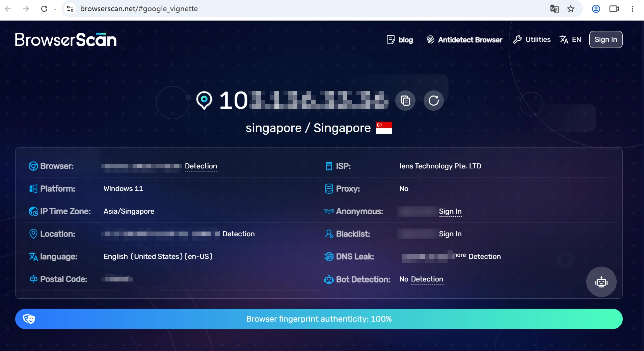The width and height of the screenshot is (644, 351).
Task: Click the Proxy value 'No'
Action: [x=404, y=189]
